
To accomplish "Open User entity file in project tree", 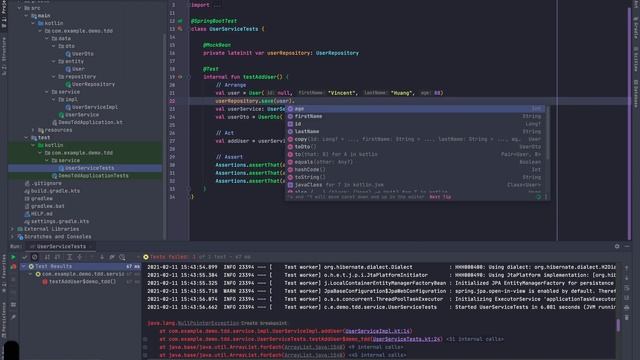I will (x=75, y=69).
